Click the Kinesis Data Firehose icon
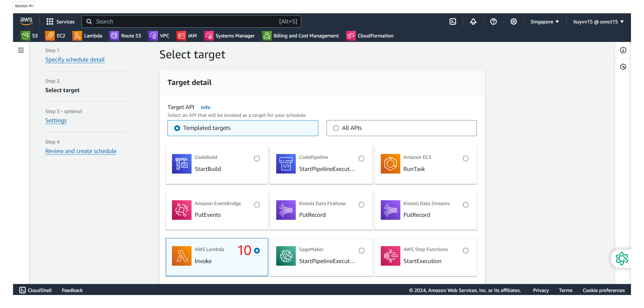This screenshot has height=308, width=644. pyautogui.click(x=286, y=210)
